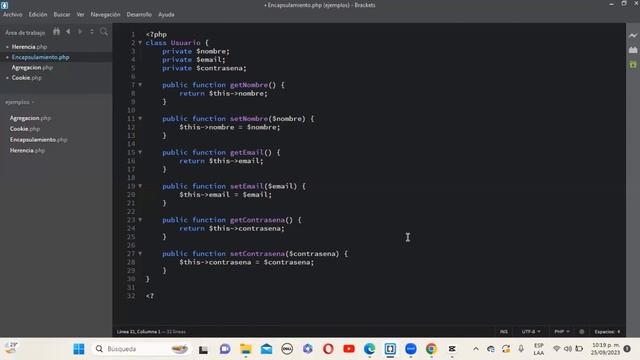Click ESP LAA language indicator

(x=539, y=349)
